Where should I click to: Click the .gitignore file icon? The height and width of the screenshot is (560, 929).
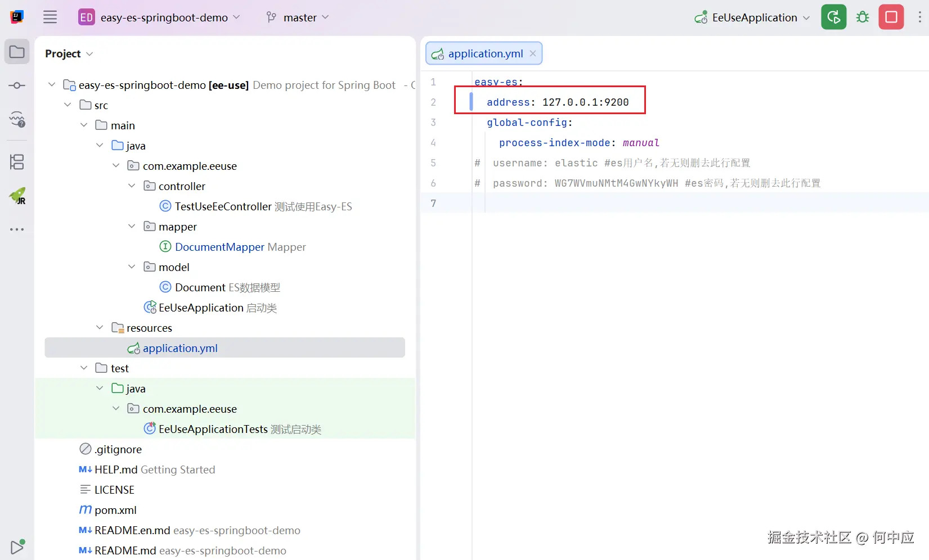[86, 449]
